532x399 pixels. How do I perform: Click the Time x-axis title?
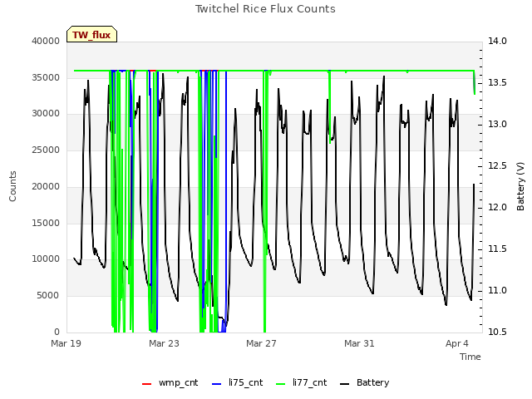coord(470,357)
